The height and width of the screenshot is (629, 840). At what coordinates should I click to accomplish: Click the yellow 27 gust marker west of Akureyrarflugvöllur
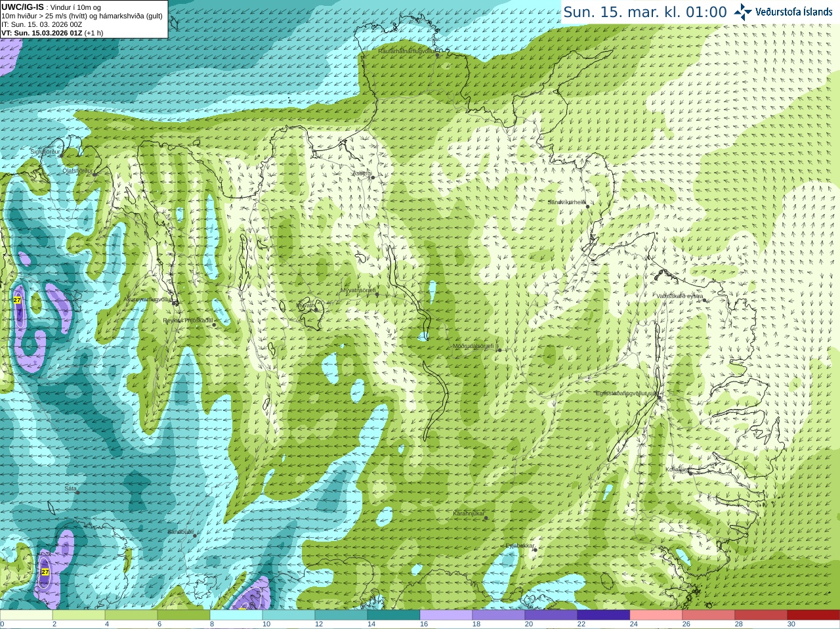(17, 300)
